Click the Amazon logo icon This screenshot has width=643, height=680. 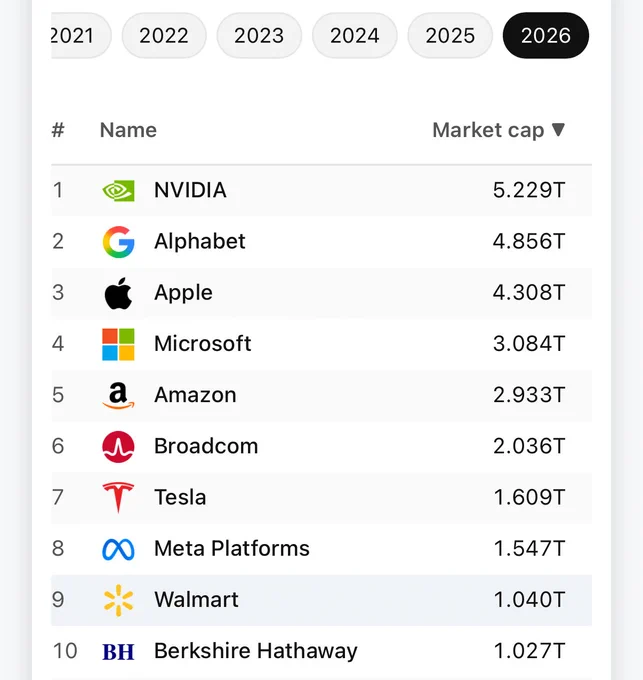[x=118, y=396]
